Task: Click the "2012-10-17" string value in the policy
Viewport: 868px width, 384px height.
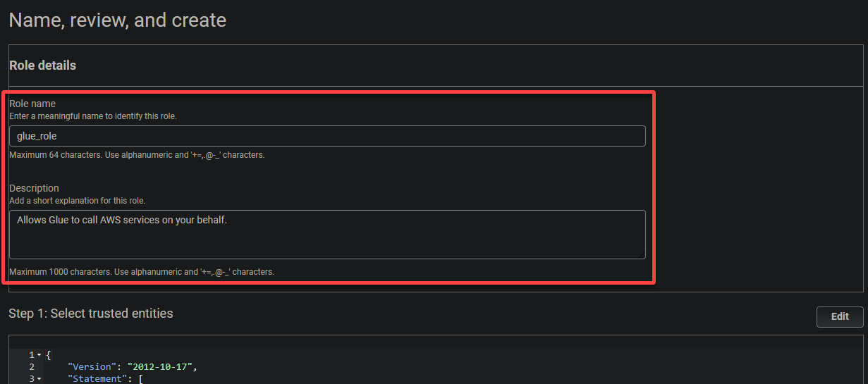Action: coord(159,366)
